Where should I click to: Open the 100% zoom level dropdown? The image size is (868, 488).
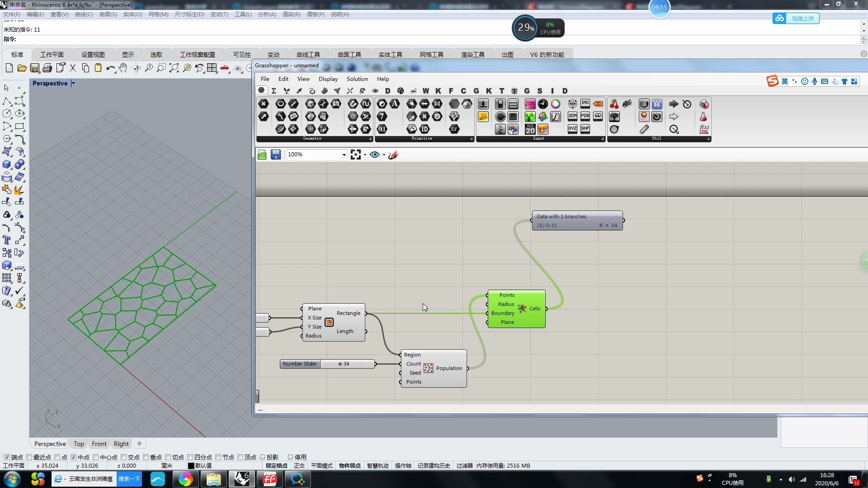(344, 155)
